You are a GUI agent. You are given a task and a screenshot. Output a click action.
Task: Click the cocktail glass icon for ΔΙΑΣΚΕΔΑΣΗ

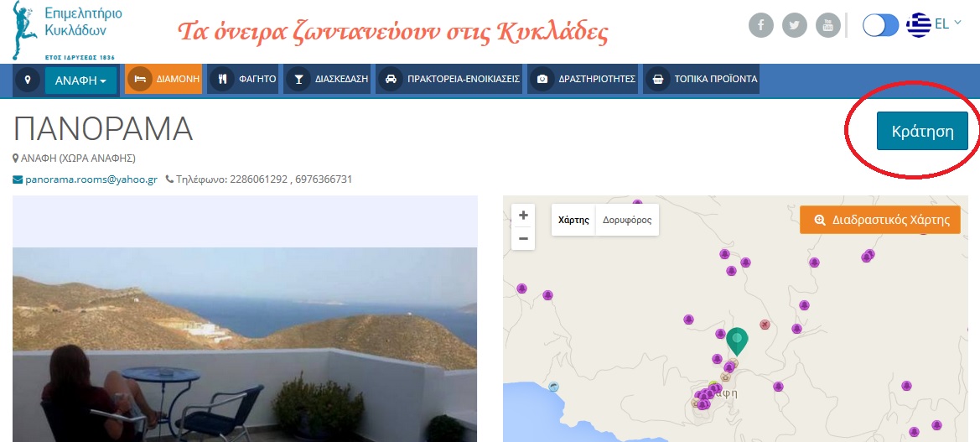coord(298,80)
